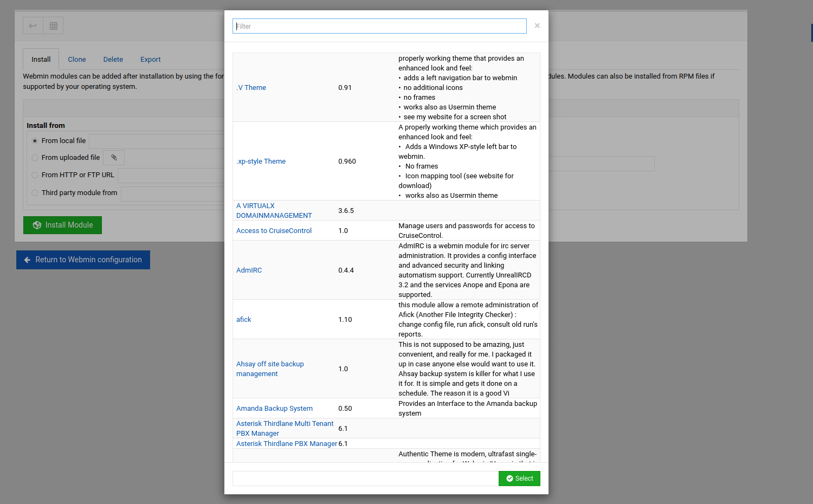Pick the AdmIRC module link
This screenshot has height=504, width=813.
pos(249,270)
